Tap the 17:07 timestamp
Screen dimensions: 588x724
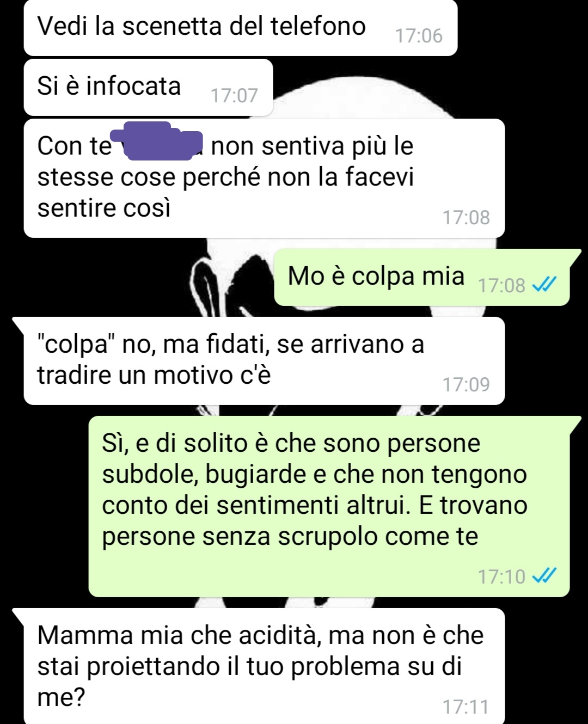point(234,96)
